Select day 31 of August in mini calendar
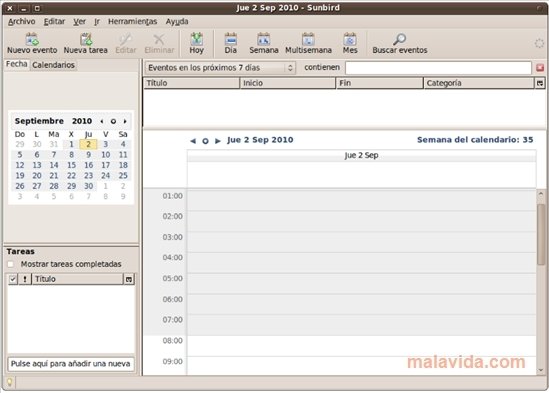The height and width of the screenshot is (393, 549). coord(54,144)
